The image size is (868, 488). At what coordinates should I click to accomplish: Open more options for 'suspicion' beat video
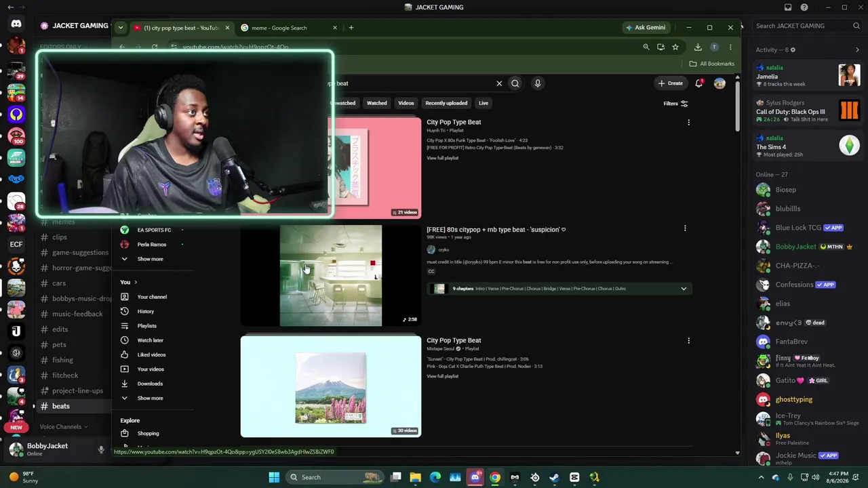[x=685, y=228]
